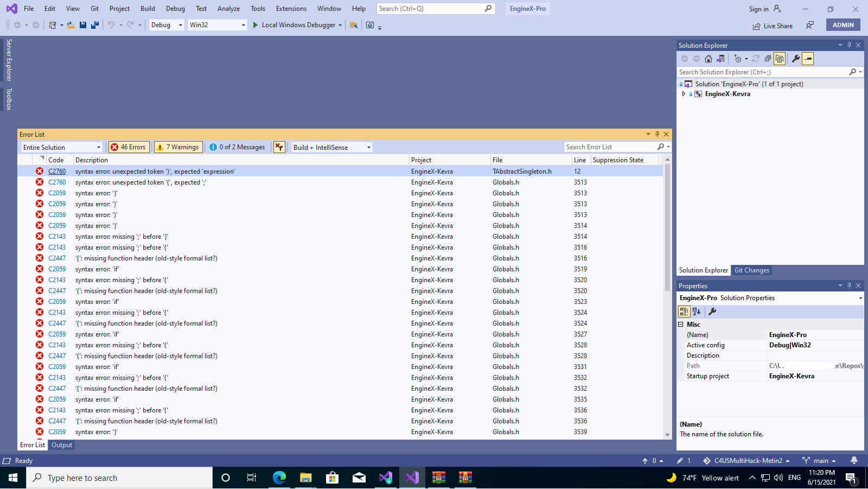Toggle the 0 of 2 Messages filter

tap(238, 147)
